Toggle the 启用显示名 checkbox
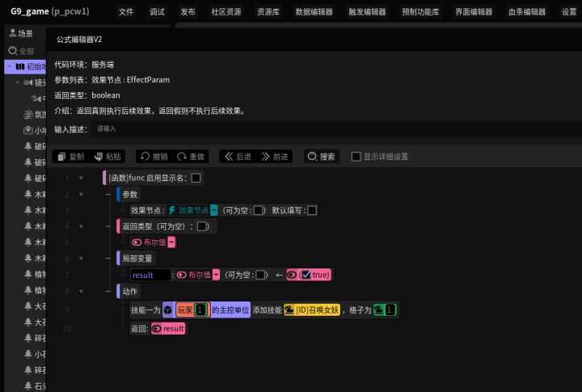This screenshot has height=392, width=582. (196, 178)
